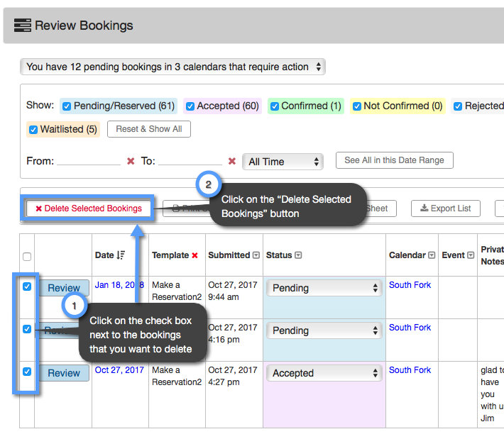Viewport: 504px width, 434px height.
Task: Toggle Confirmed (1) filter checkbox
Action: pos(275,106)
